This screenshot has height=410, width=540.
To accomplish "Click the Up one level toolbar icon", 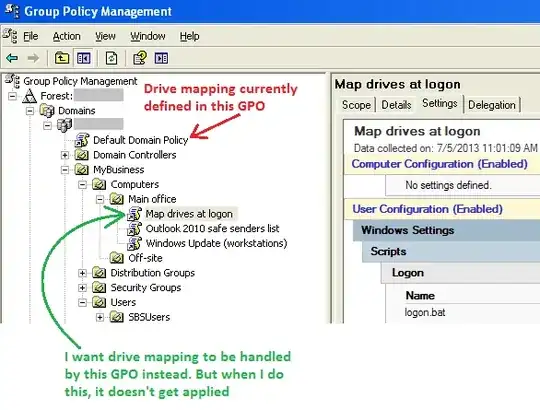I will click(62, 58).
